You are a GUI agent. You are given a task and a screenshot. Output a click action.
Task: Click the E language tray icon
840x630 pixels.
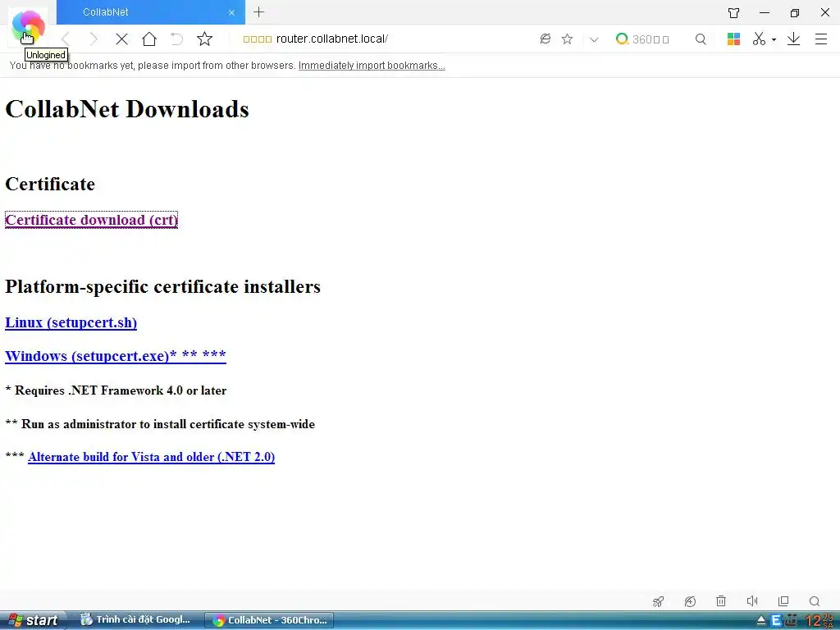click(x=776, y=621)
